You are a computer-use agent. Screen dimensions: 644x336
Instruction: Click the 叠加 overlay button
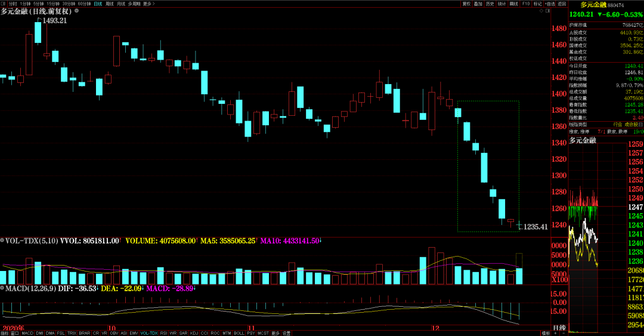(478, 4)
